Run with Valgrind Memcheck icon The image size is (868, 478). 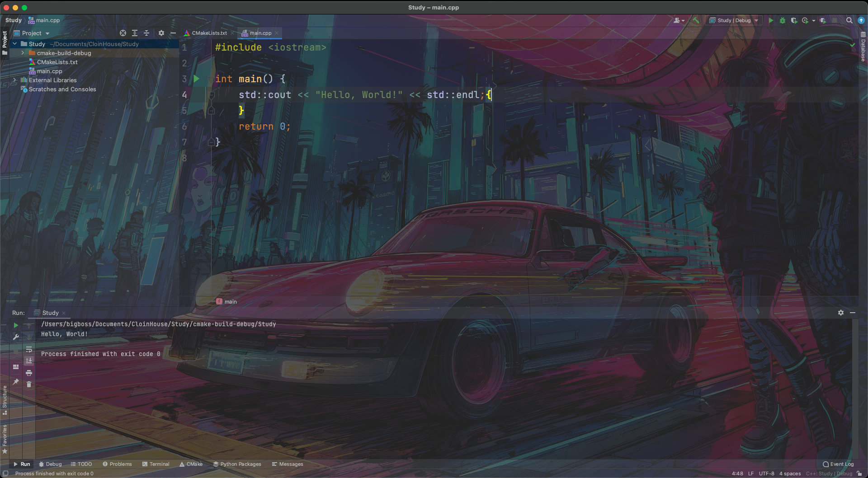pyautogui.click(x=823, y=20)
